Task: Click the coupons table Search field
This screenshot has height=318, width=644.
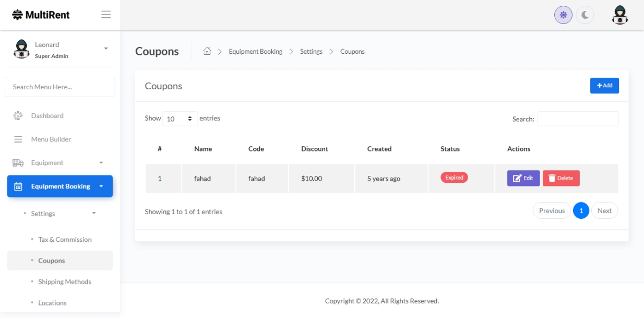Action: point(578,119)
